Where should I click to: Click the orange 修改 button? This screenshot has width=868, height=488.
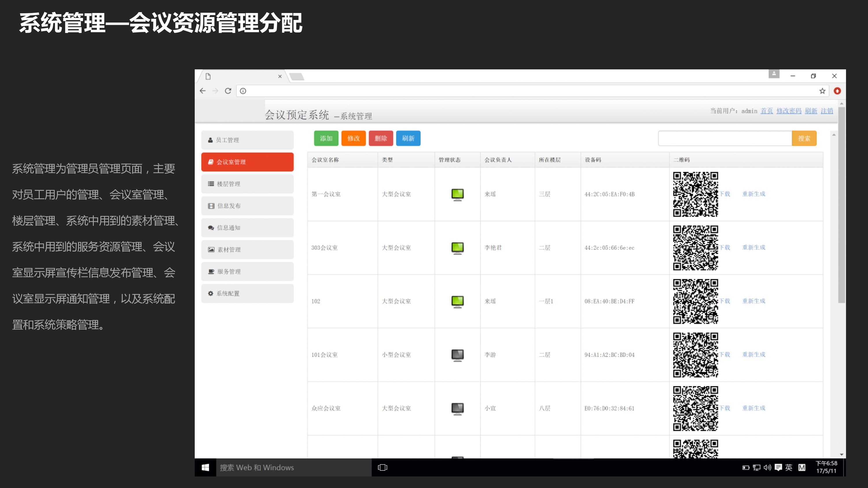click(354, 138)
